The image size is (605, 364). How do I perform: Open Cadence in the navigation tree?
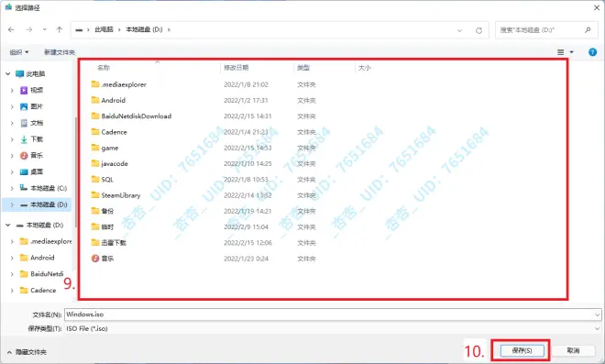pos(43,291)
